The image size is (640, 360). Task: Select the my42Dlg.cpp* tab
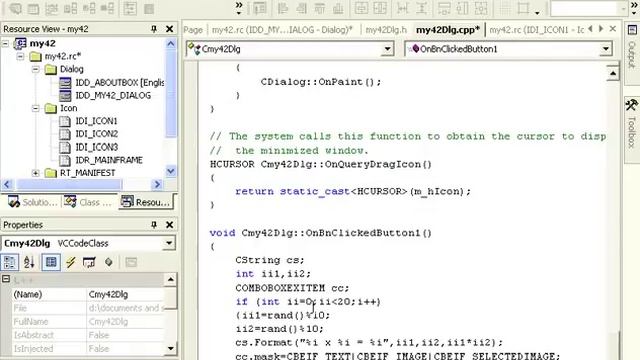(447, 30)
